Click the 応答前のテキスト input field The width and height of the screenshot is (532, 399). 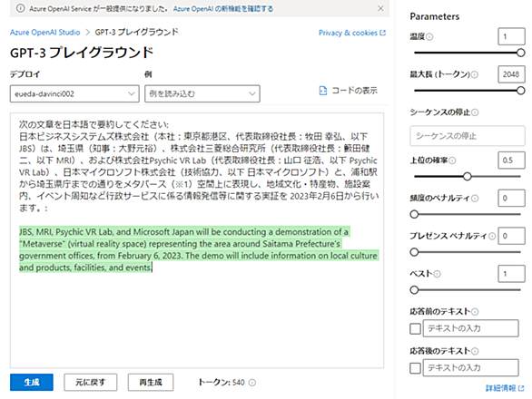pyautogui.click(x=470, y=328)
